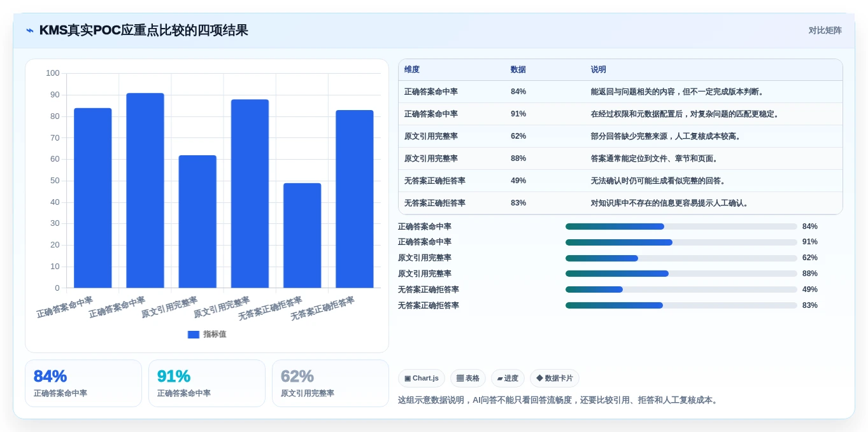Click the 49% cell in the table
This screenshot has height=432, width=868.
518,181
